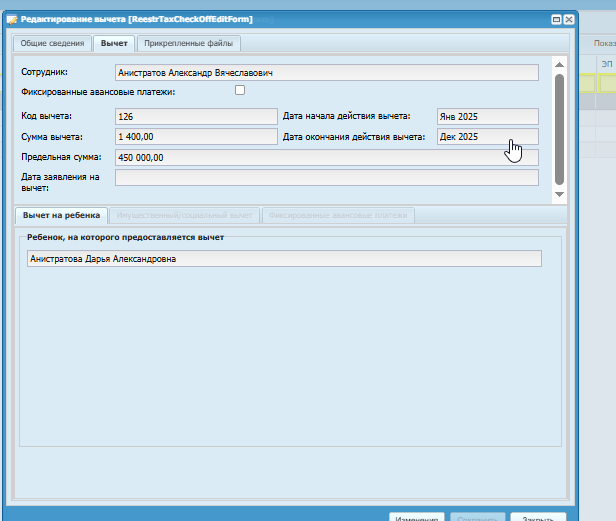The height and width of the screenshot is (521, 616).
Task: Click the deduction start date field Янв 2025
Action: 488,116
